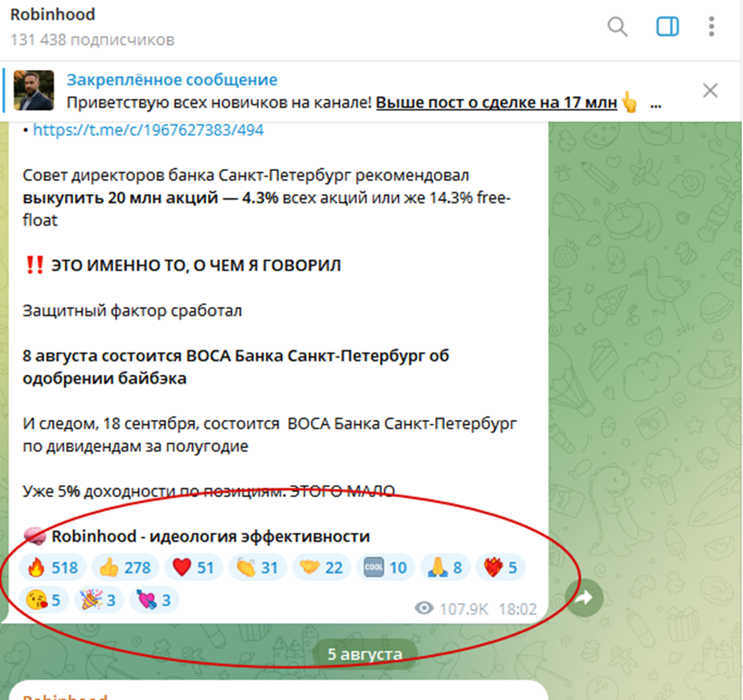Open the t.me/c/1967627383/494 link

148,130
